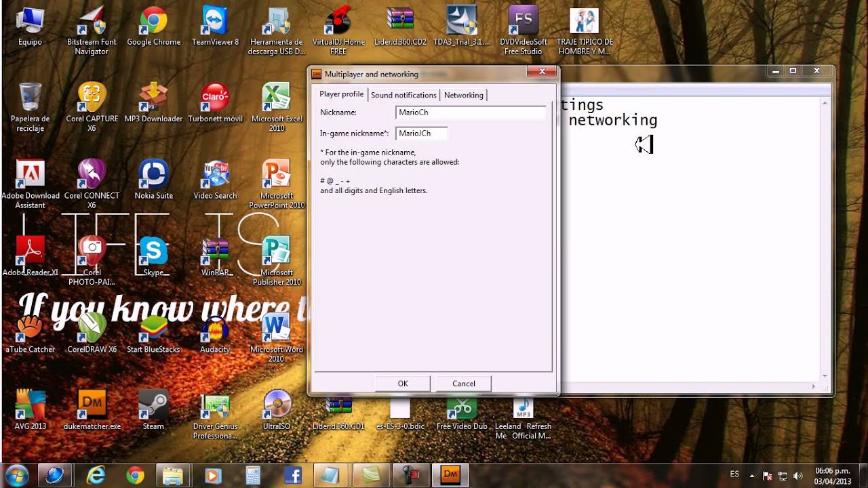
Task: Open AVG 2013 desktop shortcut
Action: pos(31,410)
